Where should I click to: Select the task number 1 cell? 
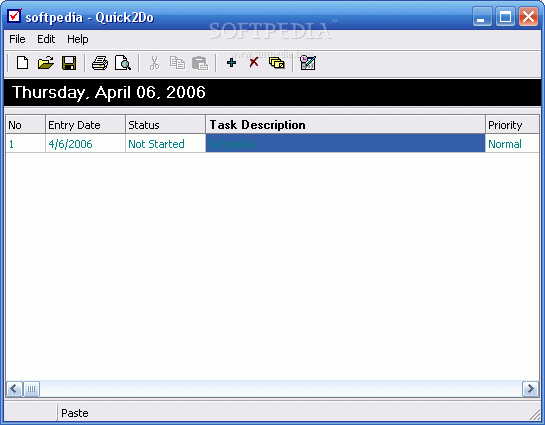point(25,143)
